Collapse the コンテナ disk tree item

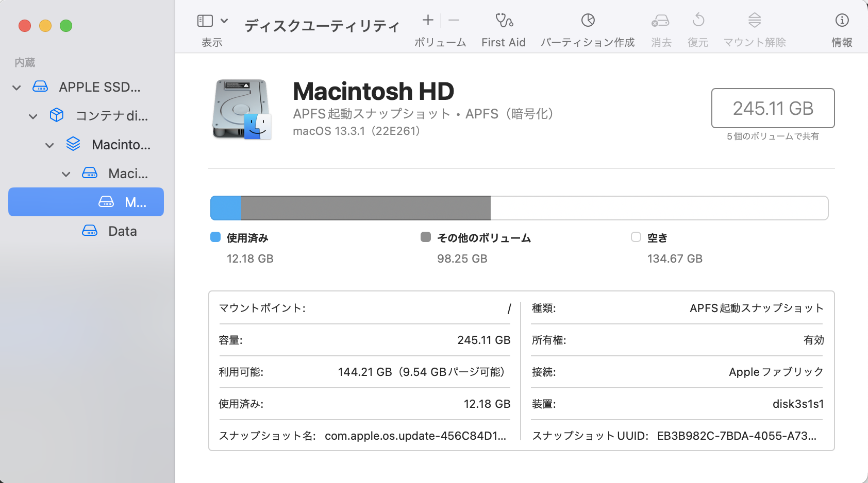click(x=32, y=116)
